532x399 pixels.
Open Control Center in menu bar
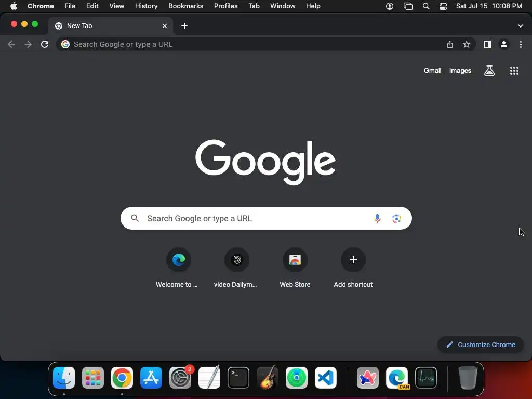pyautogui.click(x=443, y=6)
